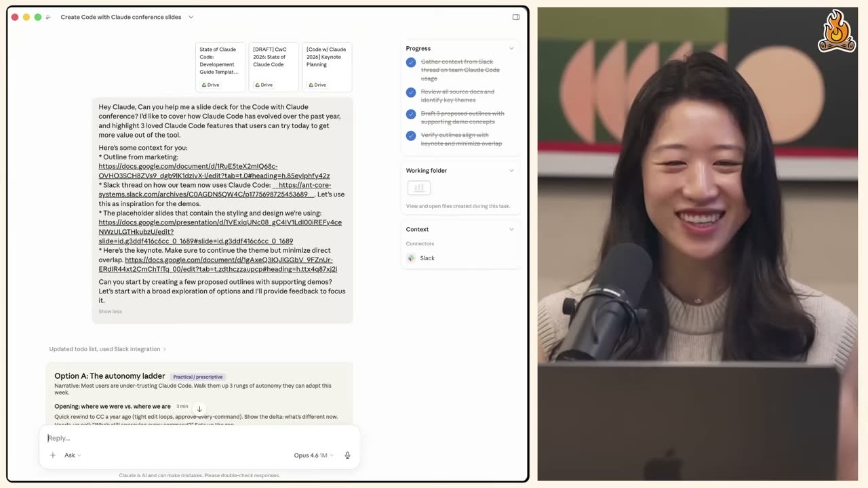
Task: Expand 'Updated todo list, used Slack integration'
Action: [x=107, y=349]
